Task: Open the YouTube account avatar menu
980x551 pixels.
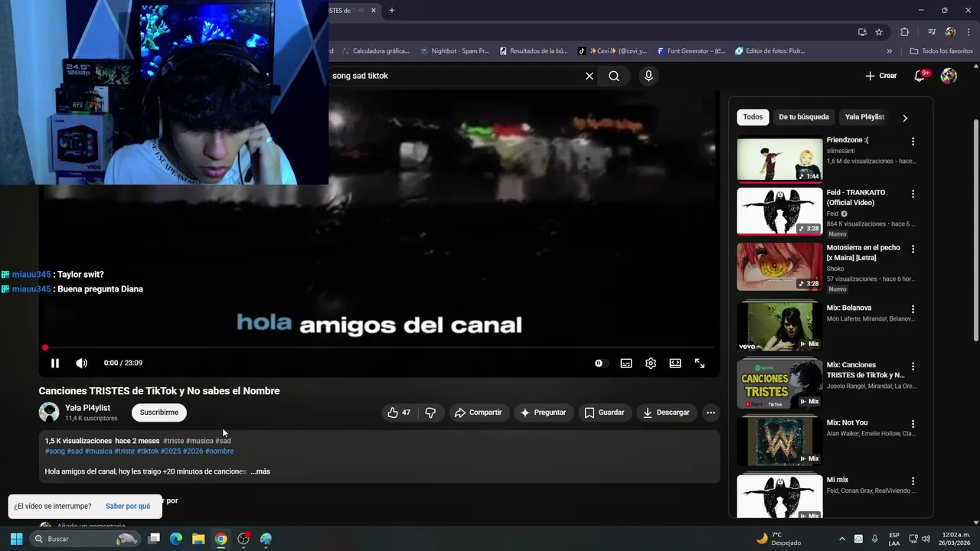Action: (949, 76)
